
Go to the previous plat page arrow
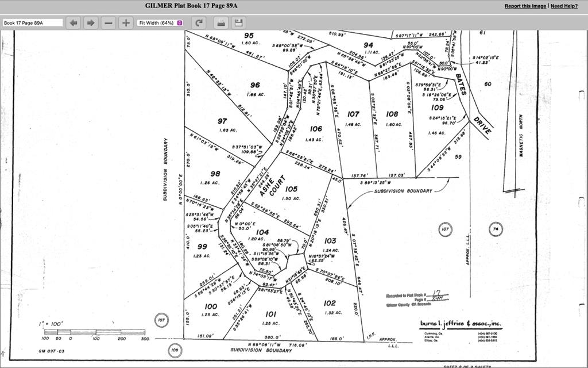[x=73, y=23]
